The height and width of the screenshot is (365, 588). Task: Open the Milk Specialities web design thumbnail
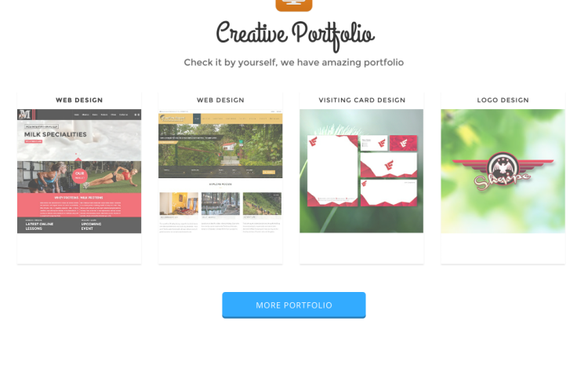click(79, 171)
